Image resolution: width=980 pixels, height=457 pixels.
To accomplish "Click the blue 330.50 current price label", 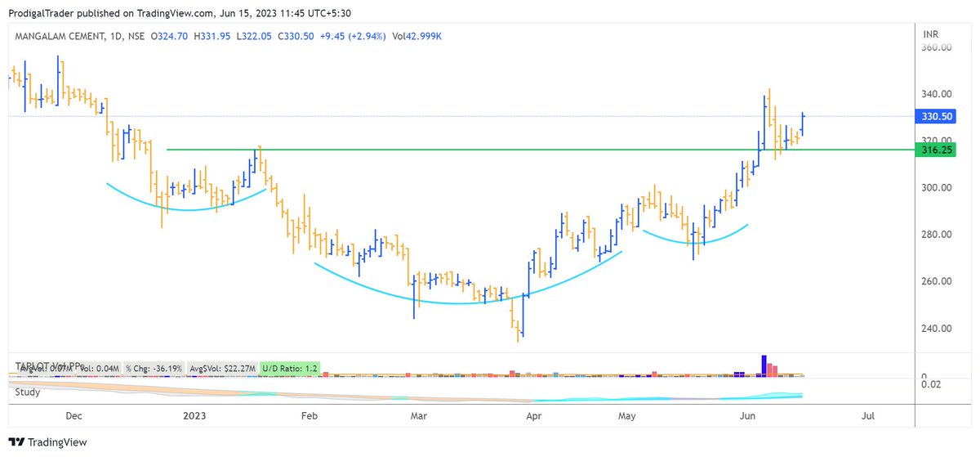I will pyautogui.click(x=937, y=117).
